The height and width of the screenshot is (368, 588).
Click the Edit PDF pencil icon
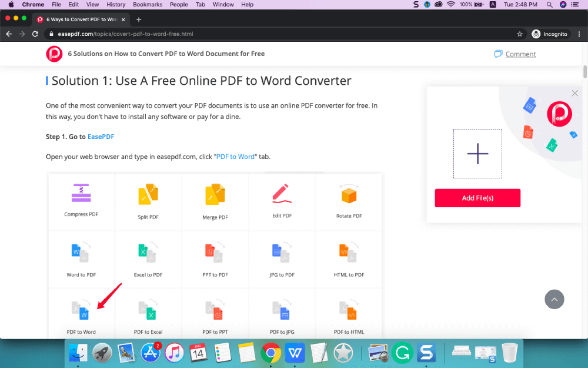[282, 194]
